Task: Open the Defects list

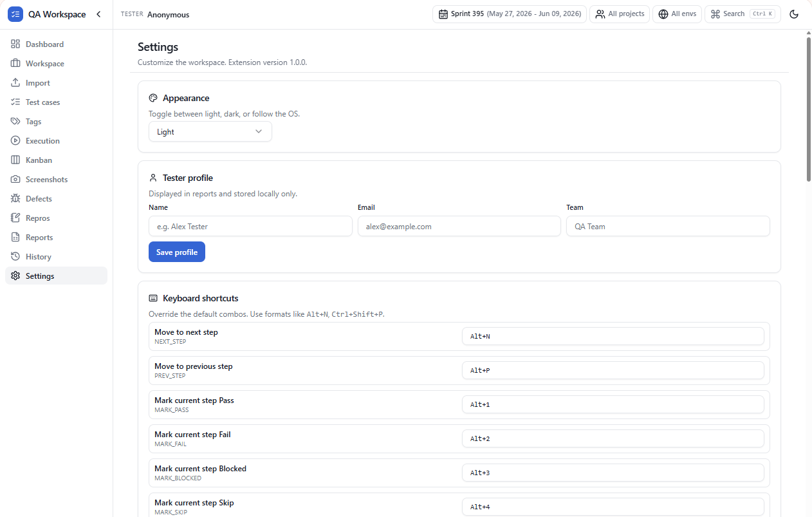Action: click(x=56, y=199)
